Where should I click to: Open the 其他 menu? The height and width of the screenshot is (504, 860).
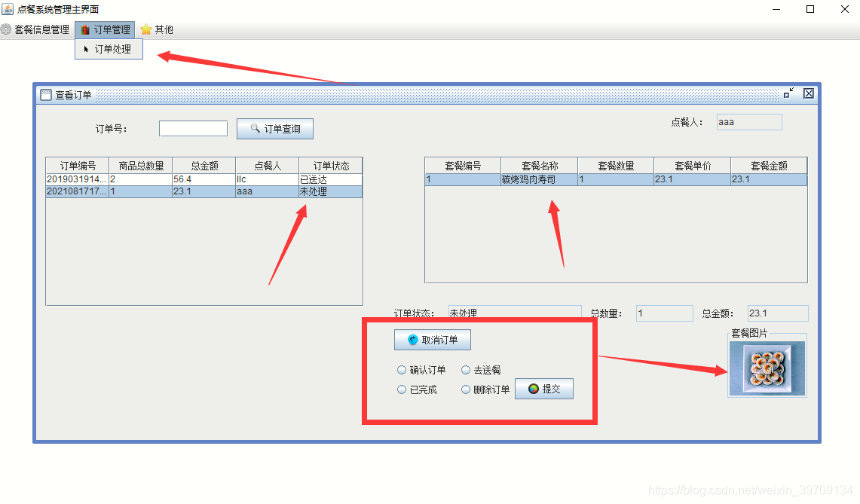point(157,29)
